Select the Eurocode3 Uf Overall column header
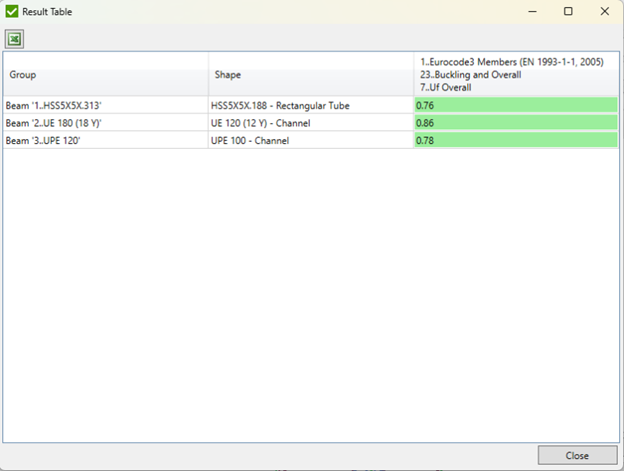Image resolution: width=624 pixels, height=471 pixels. (516, 74)
